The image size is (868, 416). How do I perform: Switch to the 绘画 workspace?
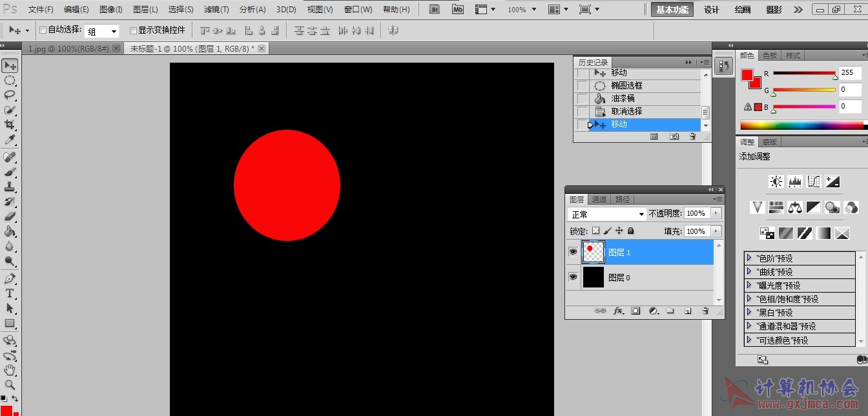click(x=743, y=10)
